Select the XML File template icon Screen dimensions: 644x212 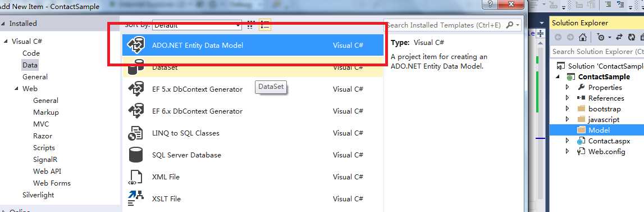pos(135,177)
